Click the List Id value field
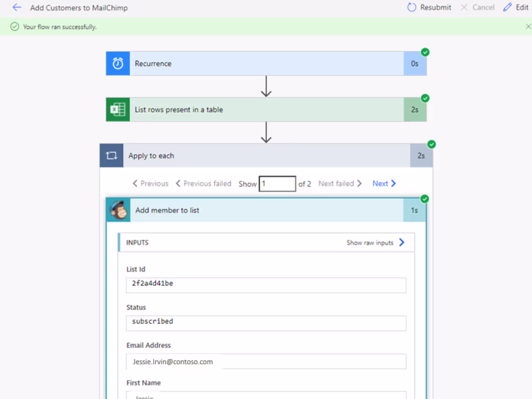This screenshot has height=399, width=532. point(266,285)
